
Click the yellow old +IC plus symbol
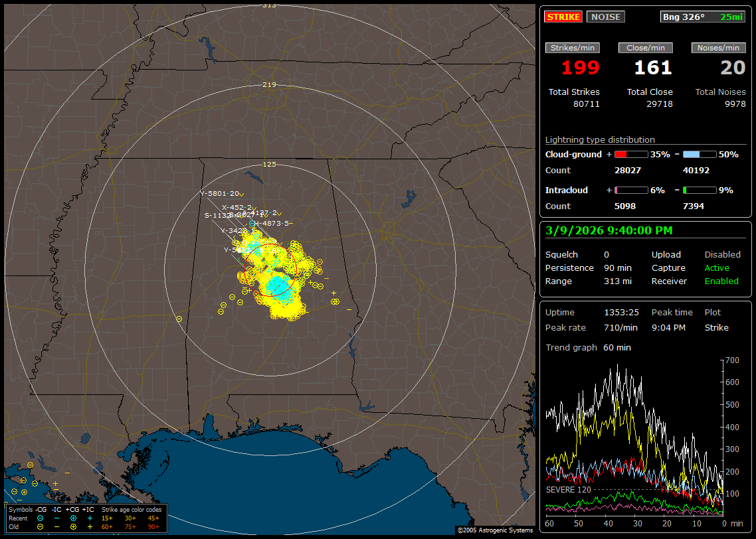click(x=90, y=526)
